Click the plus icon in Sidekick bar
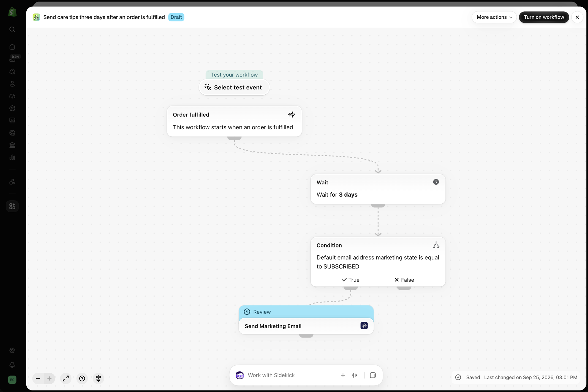The image size is (588, 392). point(343,375)
